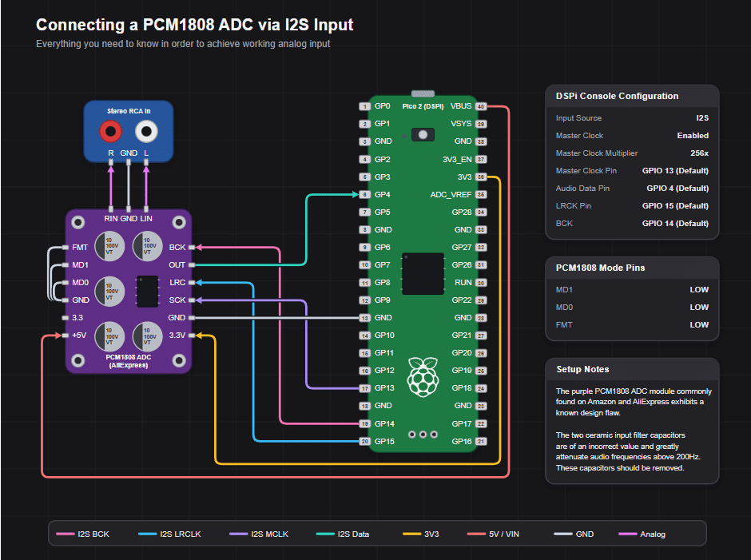This screenshot has height=560, width=751.
Task: Click the LIN label on the PCM1808 board
Action: 146,218
